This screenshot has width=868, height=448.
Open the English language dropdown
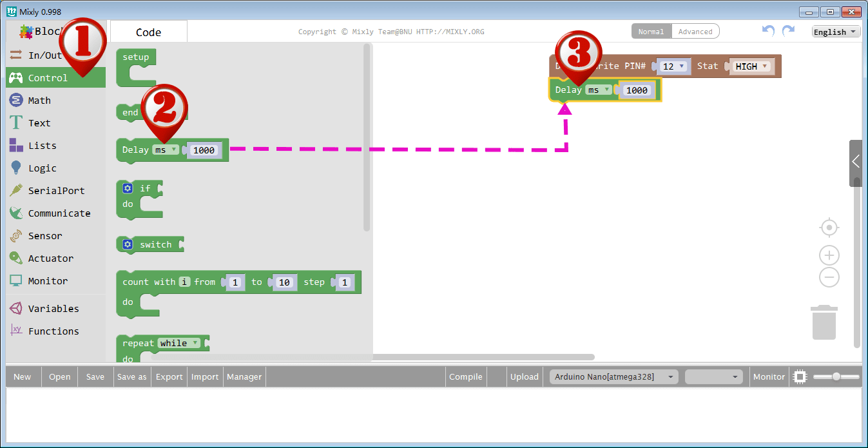pyautogui.click(x=835, y=31)
